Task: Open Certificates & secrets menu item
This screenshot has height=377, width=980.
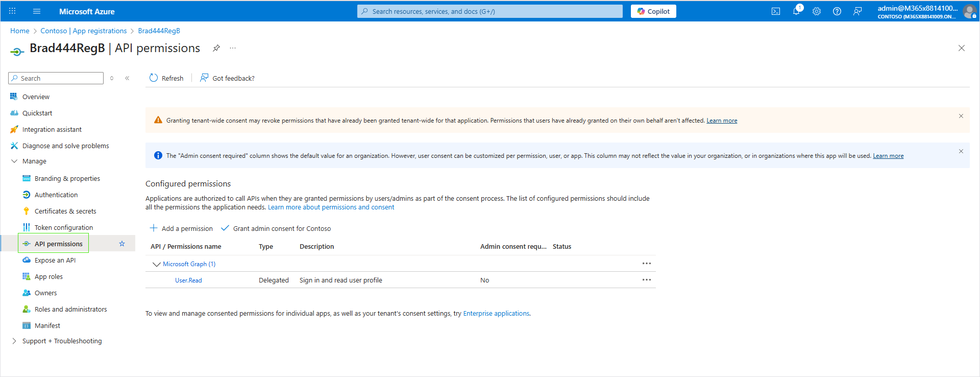Action: 65,211
